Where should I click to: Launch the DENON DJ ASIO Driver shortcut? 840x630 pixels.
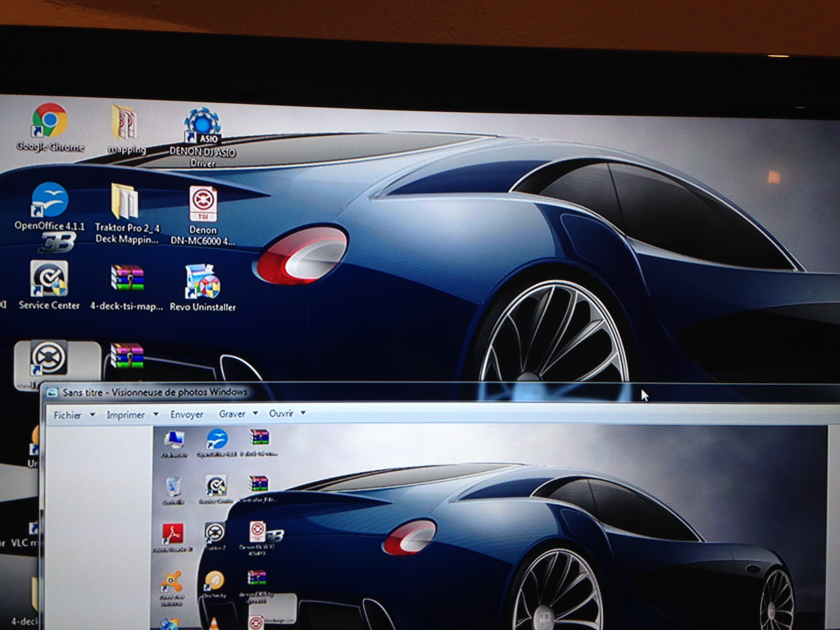tap(203, 127)
